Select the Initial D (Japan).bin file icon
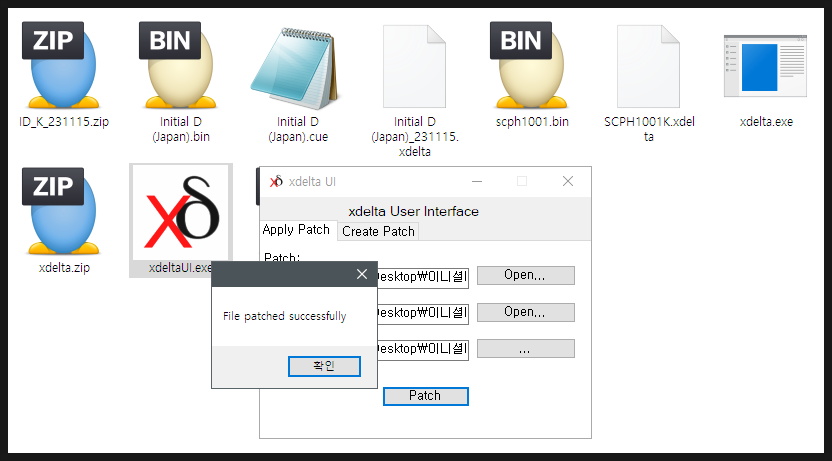Screen dimensions: 832x461 click(179, 65)
